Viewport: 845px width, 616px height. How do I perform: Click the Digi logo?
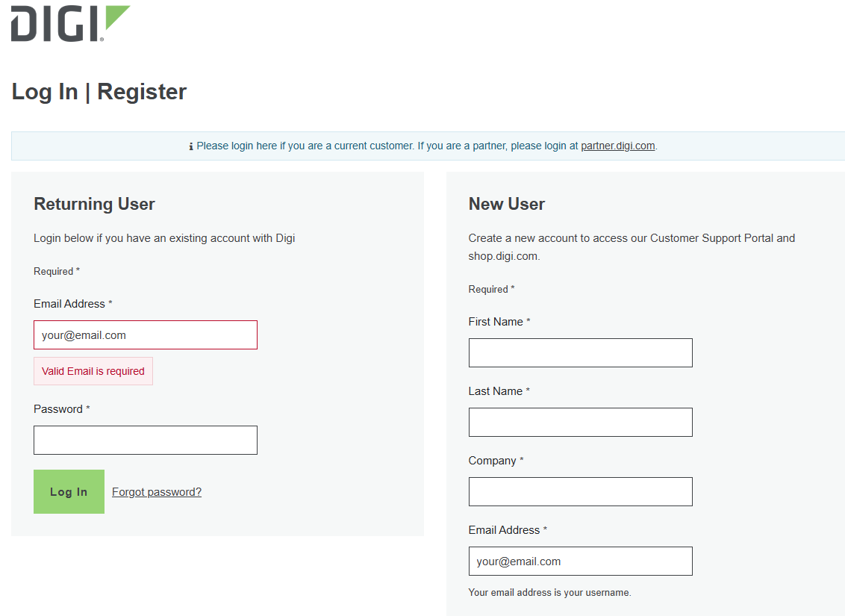70,23
